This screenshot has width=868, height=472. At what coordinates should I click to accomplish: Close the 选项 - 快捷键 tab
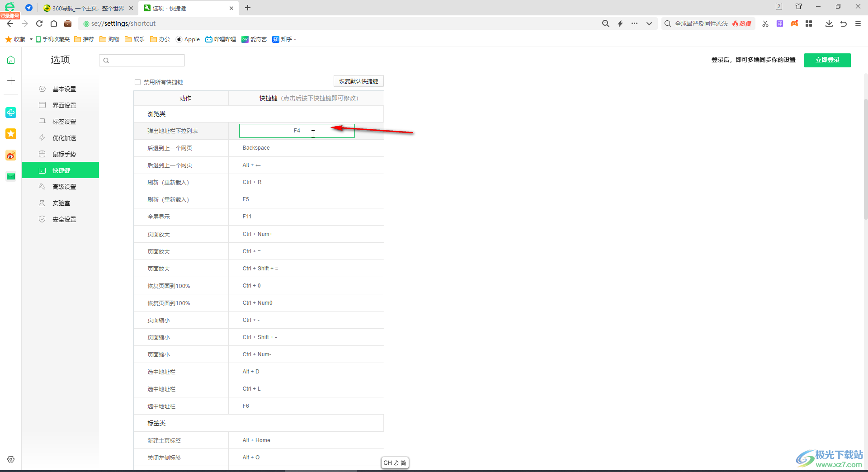[x=231, y=8]
